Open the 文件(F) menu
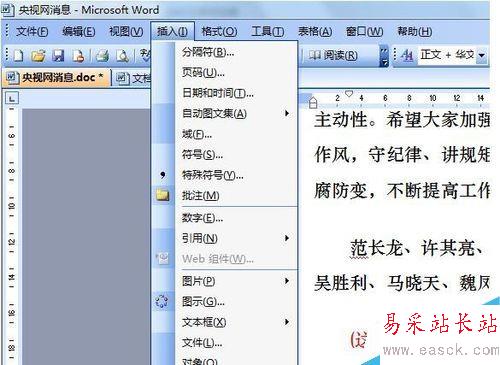The width and height of the screenshot is (500, 365). [x=32, y=32]
